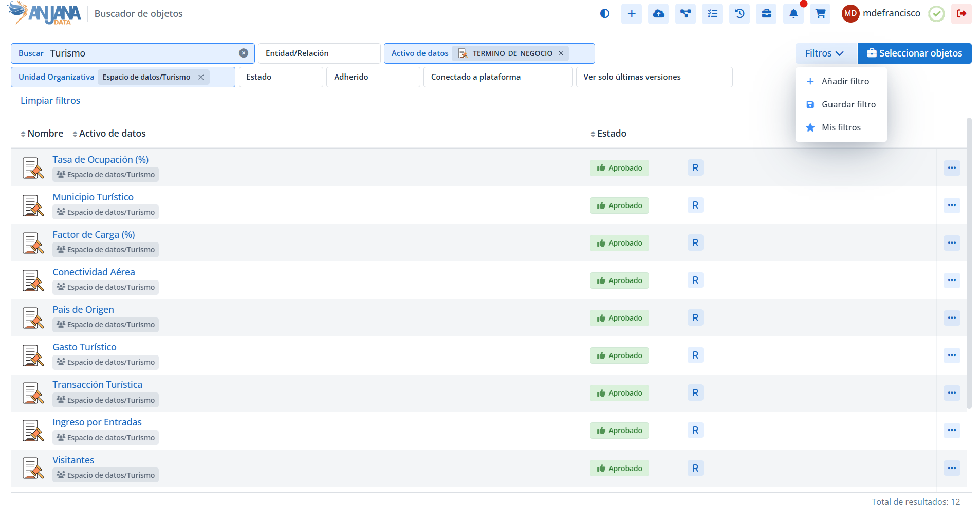Image resolution: width=980 pixels, height=524 pixels.
Task: Open the cloud upload icon
Action: 658,14
